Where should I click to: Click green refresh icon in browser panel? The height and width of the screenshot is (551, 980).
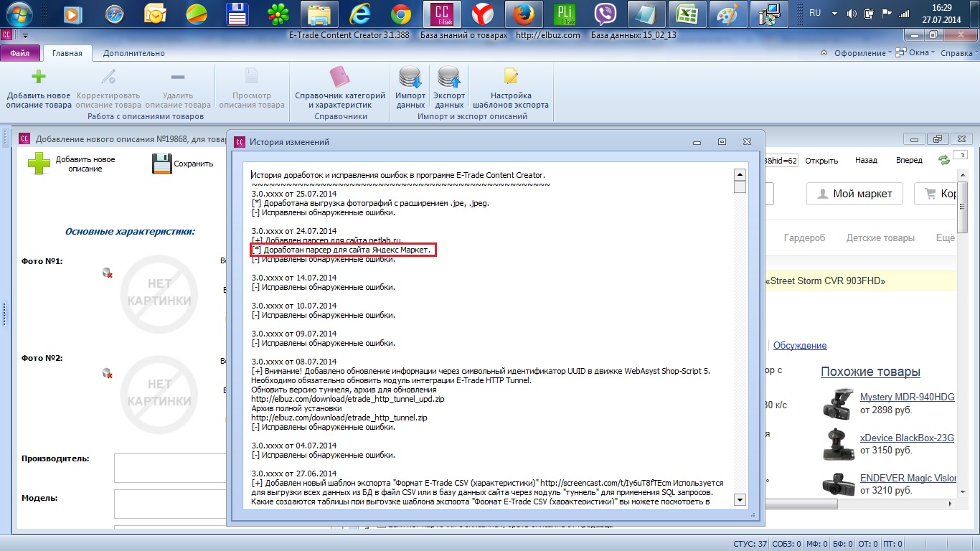click(944, 160)
